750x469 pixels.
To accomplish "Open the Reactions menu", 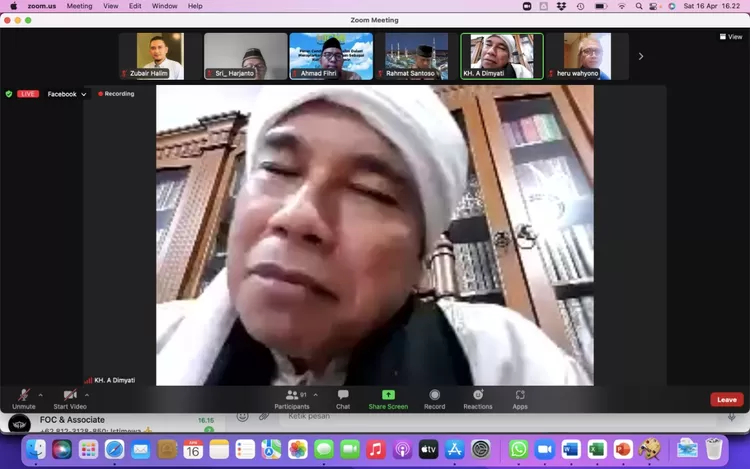I will pos(477,398).
